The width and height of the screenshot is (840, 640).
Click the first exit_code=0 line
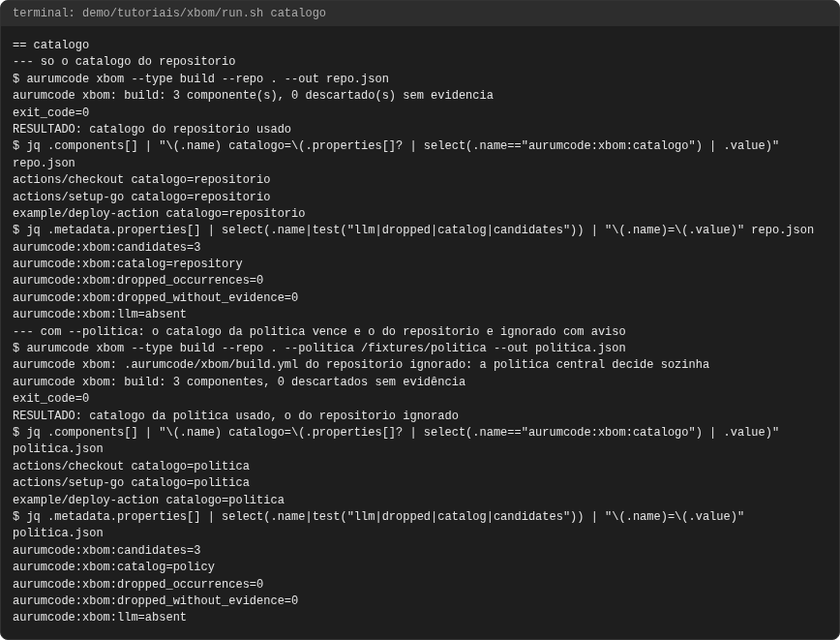[51, 112]
